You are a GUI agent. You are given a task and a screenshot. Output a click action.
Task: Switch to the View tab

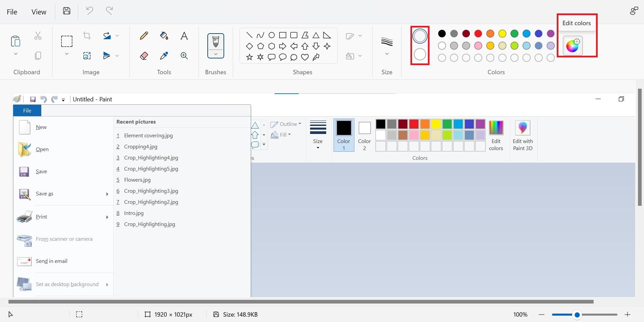click(39, 12)
